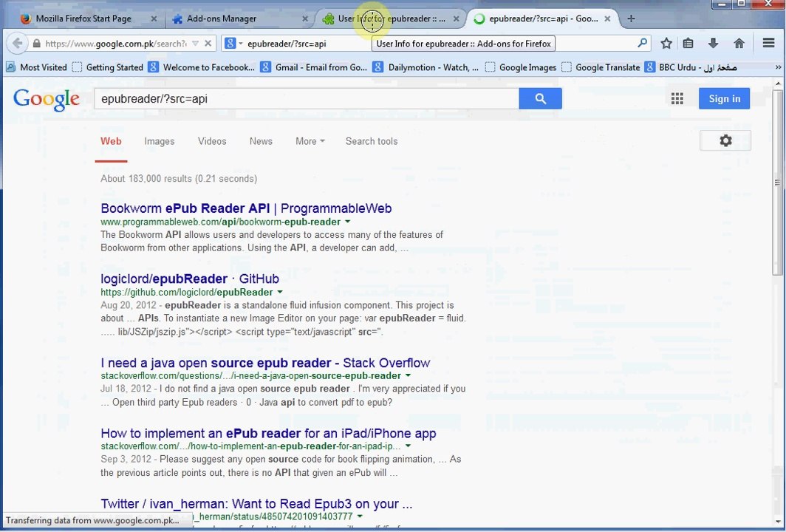Open Gmail - Email from Google bookmark
The image size is (786, 532).
point(314,67)
